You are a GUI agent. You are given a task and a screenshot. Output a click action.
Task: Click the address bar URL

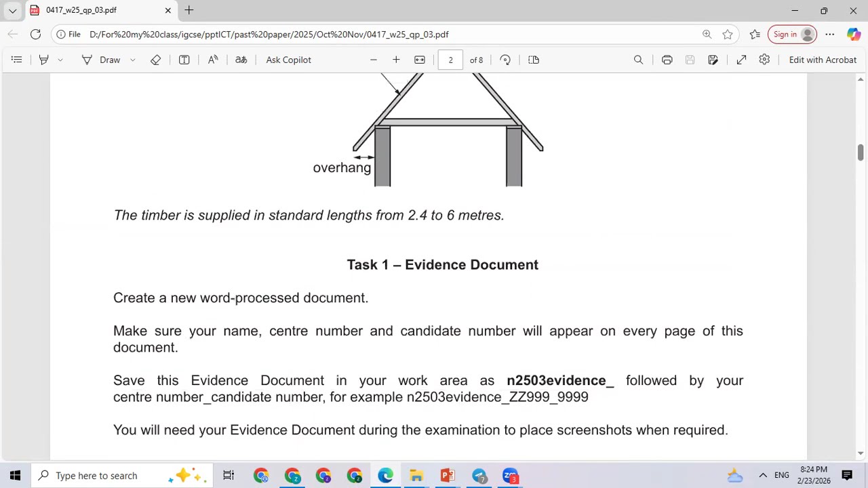click(x=269, y=34)
